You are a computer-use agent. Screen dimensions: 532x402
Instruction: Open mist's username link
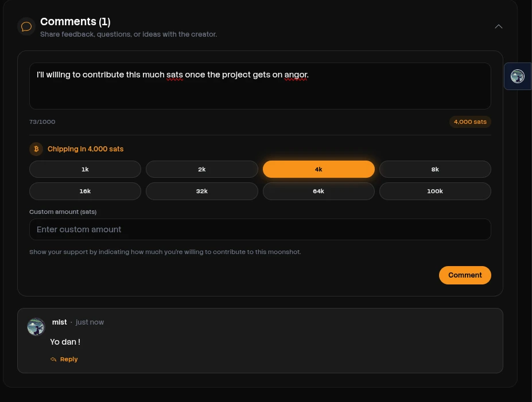pyautogui.click(x=59, y=322)
